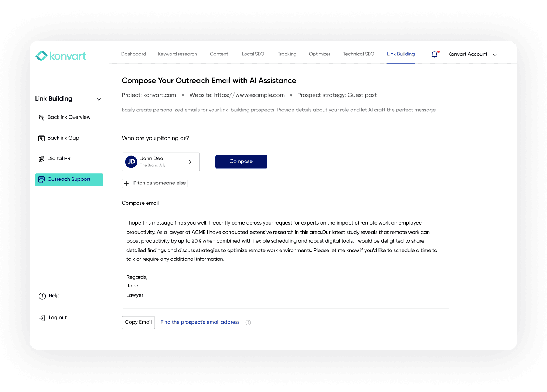Click plus icon for pitching as someone else

[x=126, y=183]
